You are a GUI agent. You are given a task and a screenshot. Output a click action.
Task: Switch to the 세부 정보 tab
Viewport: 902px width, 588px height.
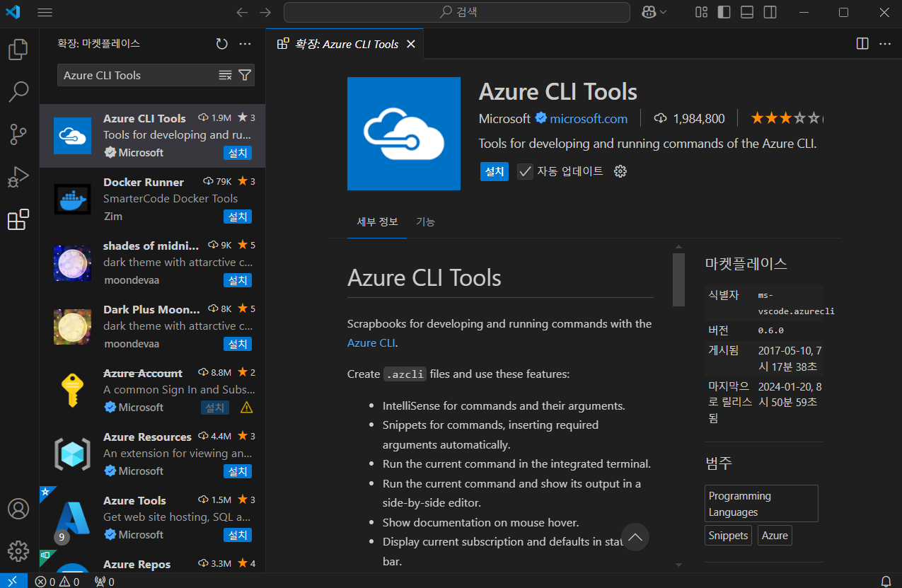pos(378,221)
